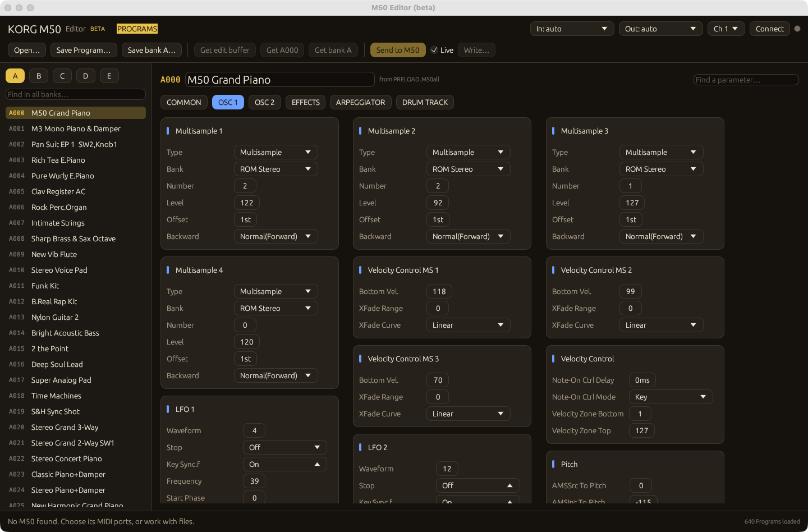
Task: Click Save bank A… button
Action: click(151, 50)
